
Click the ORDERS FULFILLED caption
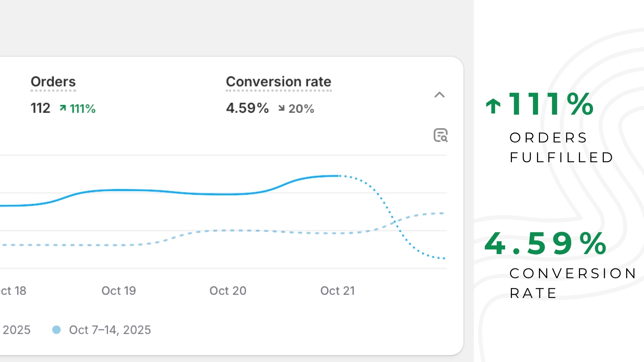point(561,147)
